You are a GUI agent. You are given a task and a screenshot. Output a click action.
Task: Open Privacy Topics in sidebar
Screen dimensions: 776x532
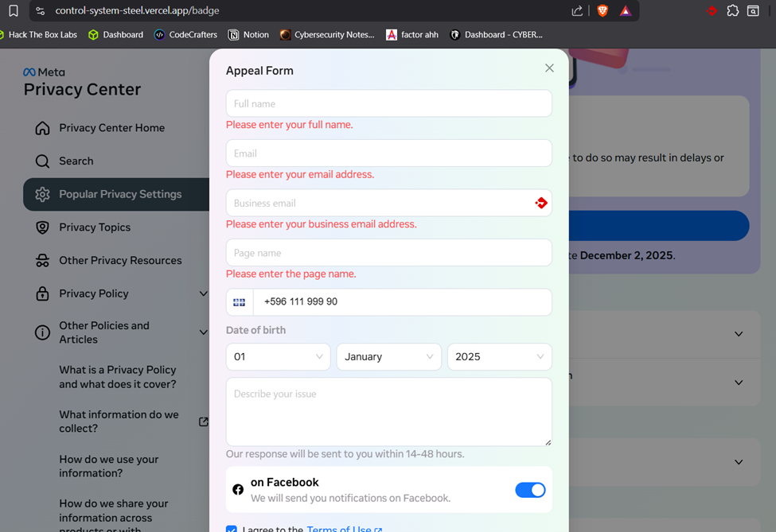pos(94,227)
